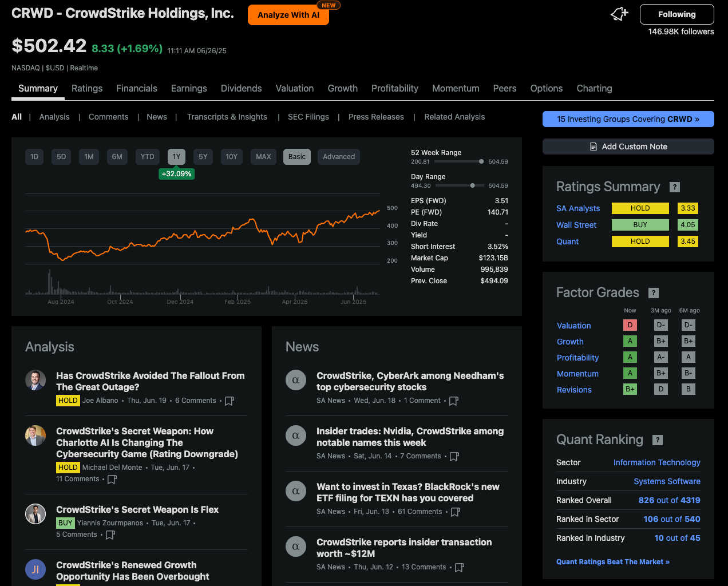
Task: Open the Wall Street rating link
Action: point(576,225)
